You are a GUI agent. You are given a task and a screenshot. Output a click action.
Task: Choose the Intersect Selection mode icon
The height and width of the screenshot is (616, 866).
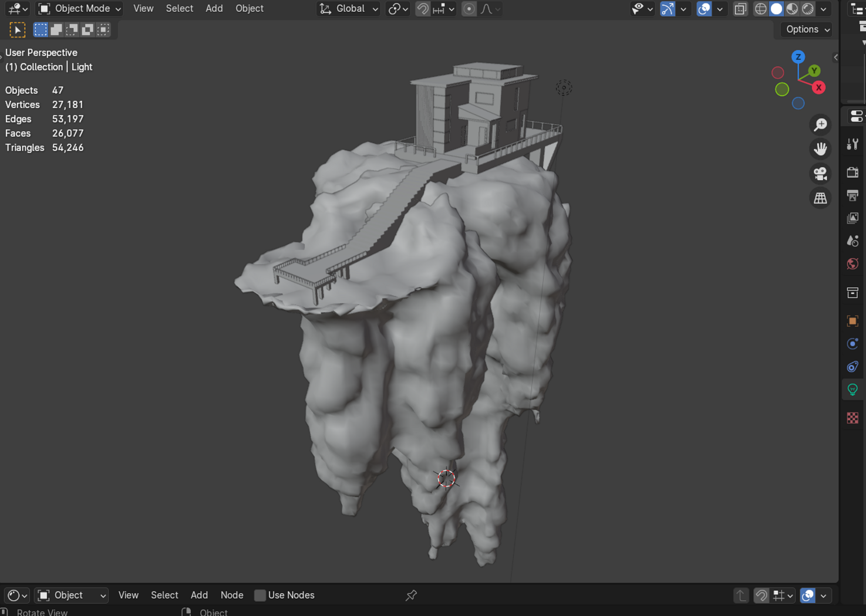coord(103,29)
